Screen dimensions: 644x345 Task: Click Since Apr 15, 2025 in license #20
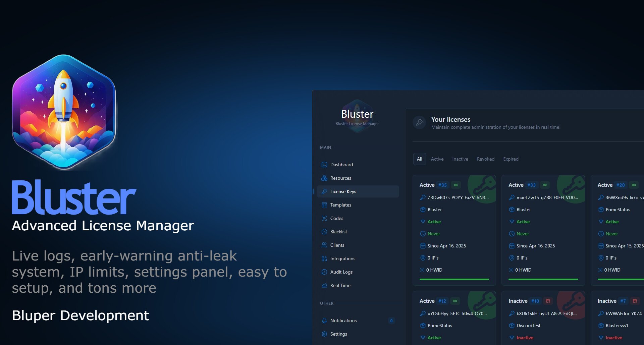coord(624,246)
